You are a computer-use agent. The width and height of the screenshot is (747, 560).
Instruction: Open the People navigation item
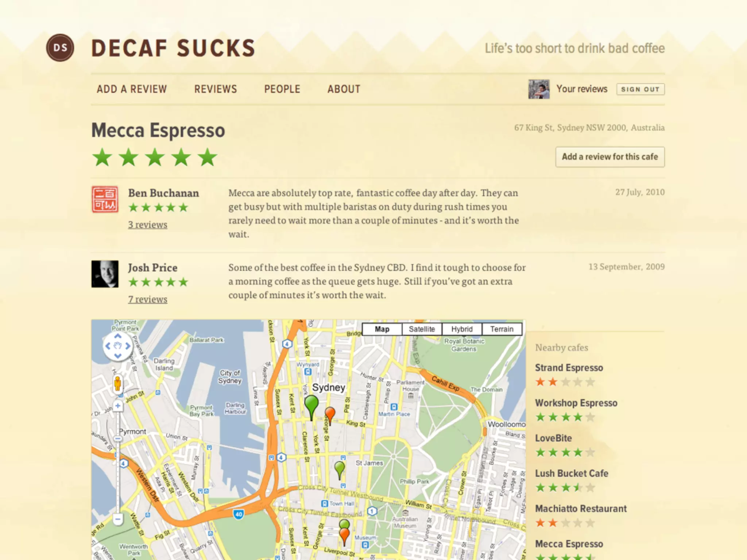pyautogui.click(x=282, y=89)
